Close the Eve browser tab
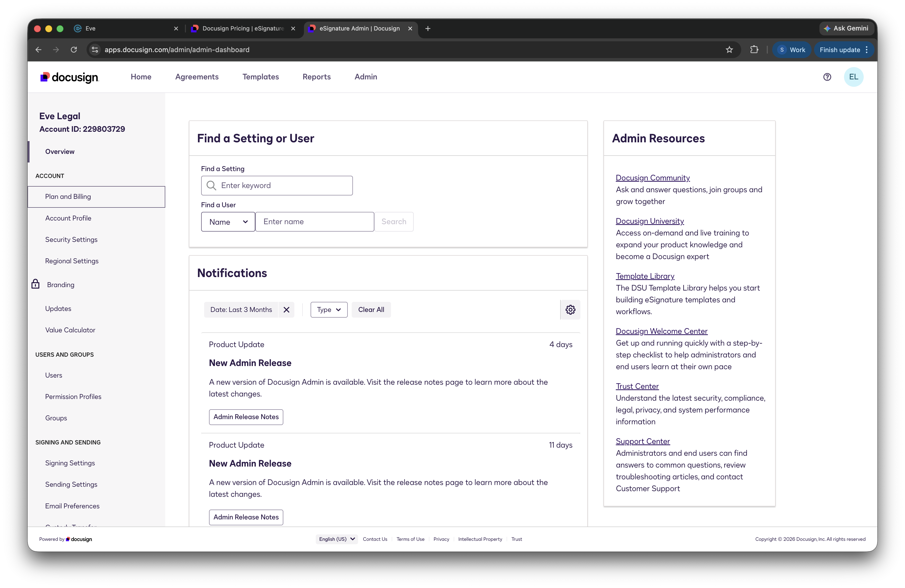The width and height of the screenshot is (905, 588). 176,29
